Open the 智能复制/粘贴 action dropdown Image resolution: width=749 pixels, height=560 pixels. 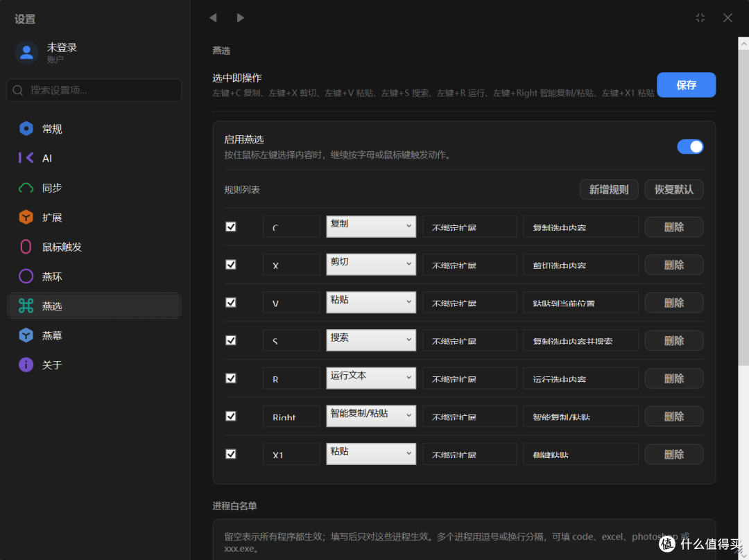pyautogui.click(x=370, y=416)
